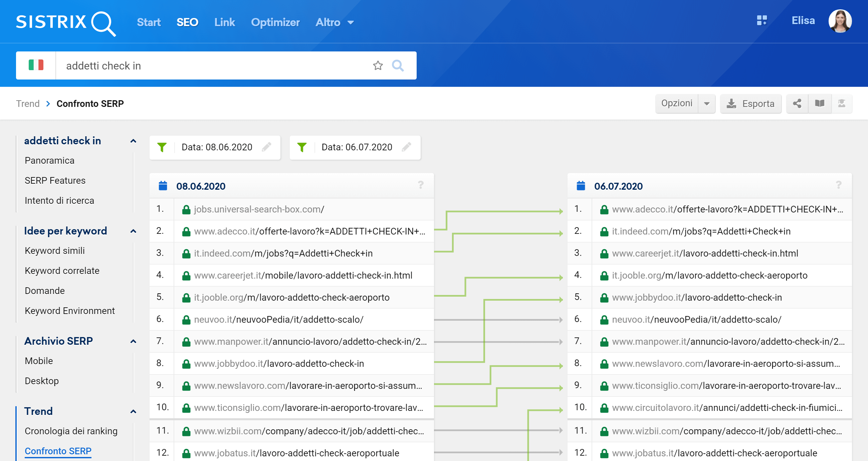Click the filter funnel for 08.06.2020

(x=162, y=147)
